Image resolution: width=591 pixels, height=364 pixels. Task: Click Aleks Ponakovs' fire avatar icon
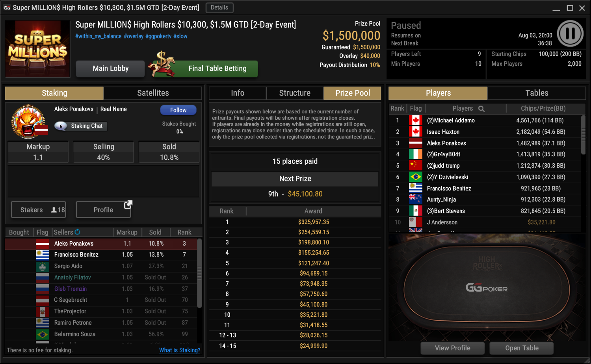click(28, 121)
